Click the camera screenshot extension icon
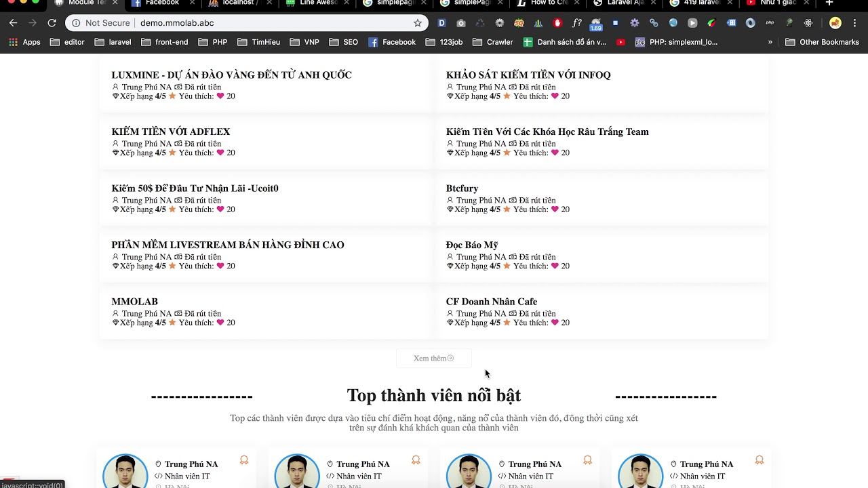This screenshot has height=488, width=868. pyautogui.click(x=461, y=23)
